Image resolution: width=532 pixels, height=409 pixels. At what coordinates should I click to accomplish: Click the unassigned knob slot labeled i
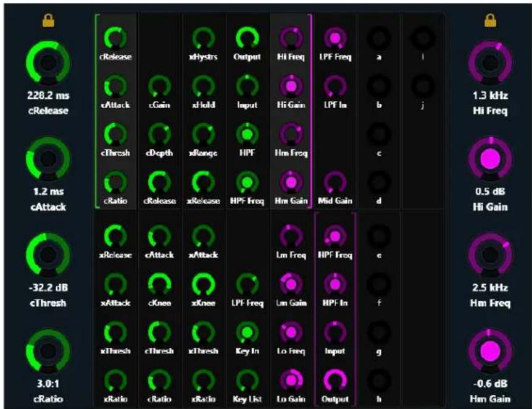click(423, 38)
